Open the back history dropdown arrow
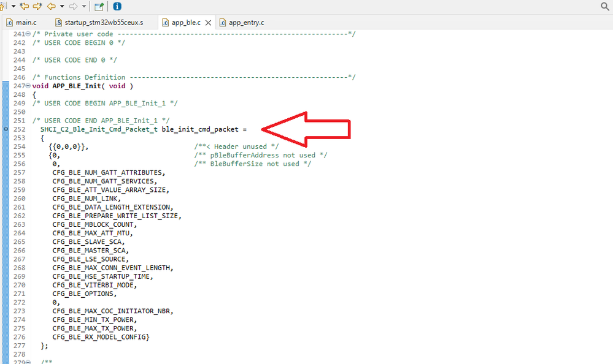613x364 pixels. tap(62, 6)
